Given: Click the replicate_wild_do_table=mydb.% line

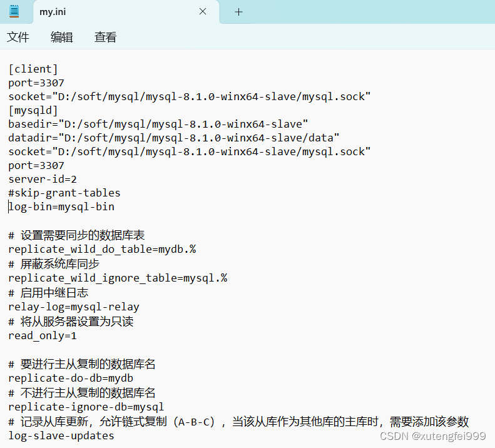Looking at the screenshot, I should [x=101, y=249].
